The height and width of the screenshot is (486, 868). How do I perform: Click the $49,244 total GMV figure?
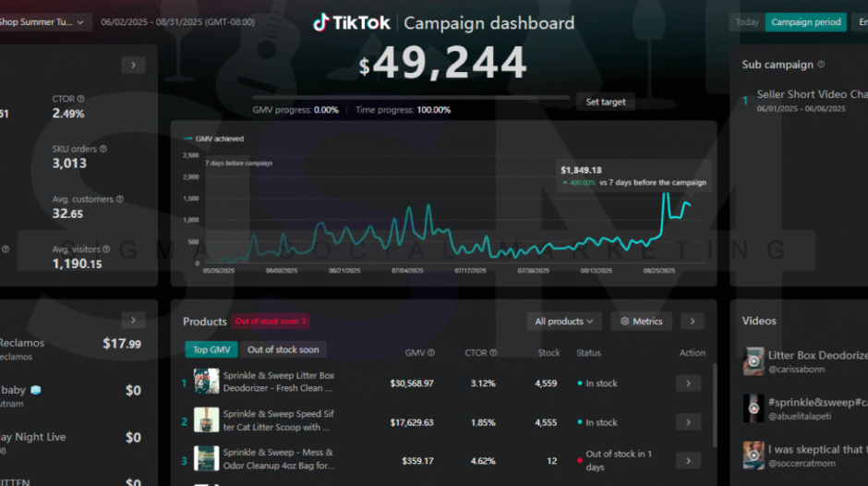click(443, 63)
